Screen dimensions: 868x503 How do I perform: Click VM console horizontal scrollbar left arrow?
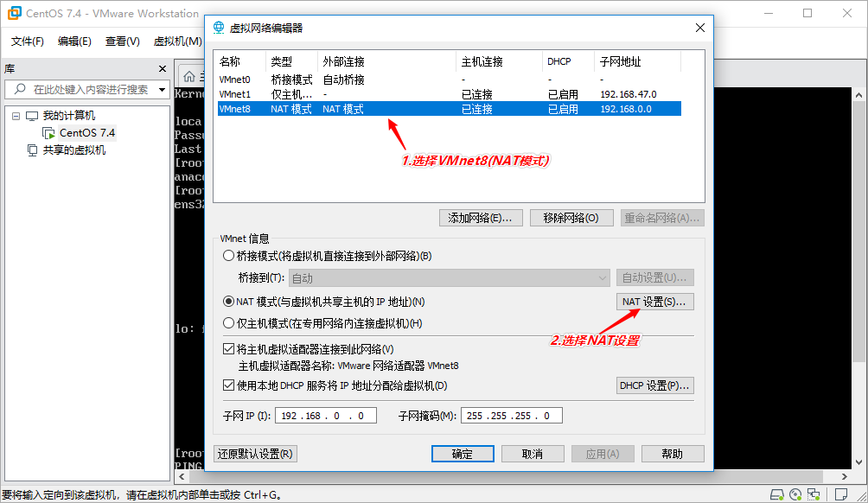[182, 476]
